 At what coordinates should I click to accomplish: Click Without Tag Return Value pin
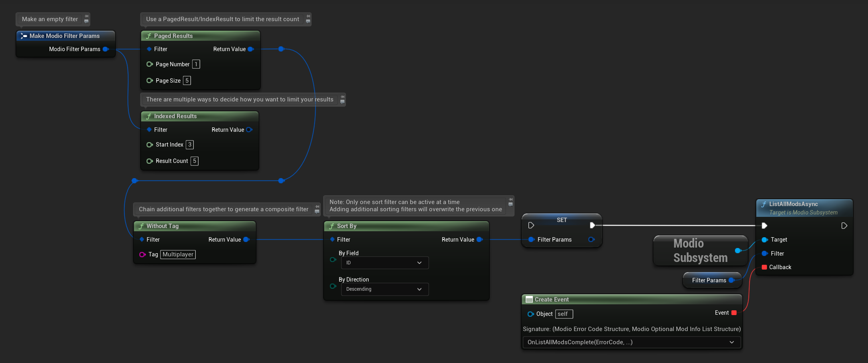[246, 240]
